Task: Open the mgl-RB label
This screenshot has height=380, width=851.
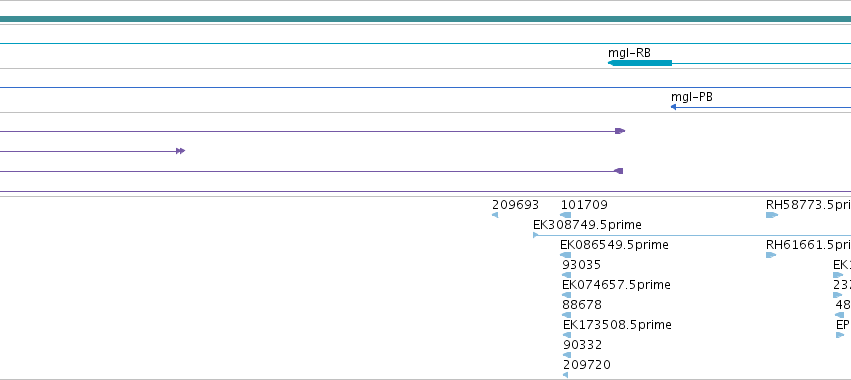Action: pyautogui.click(x=629, y=53)
